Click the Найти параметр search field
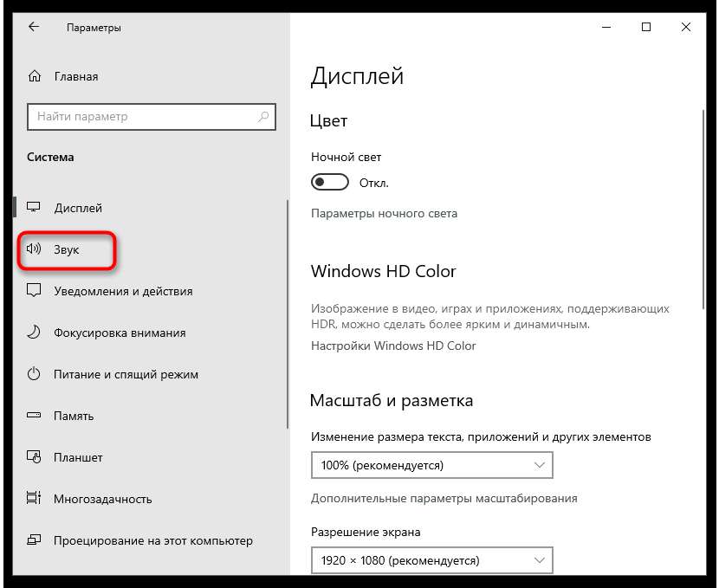Screen dimensions: 719x588 coord(152,117)
